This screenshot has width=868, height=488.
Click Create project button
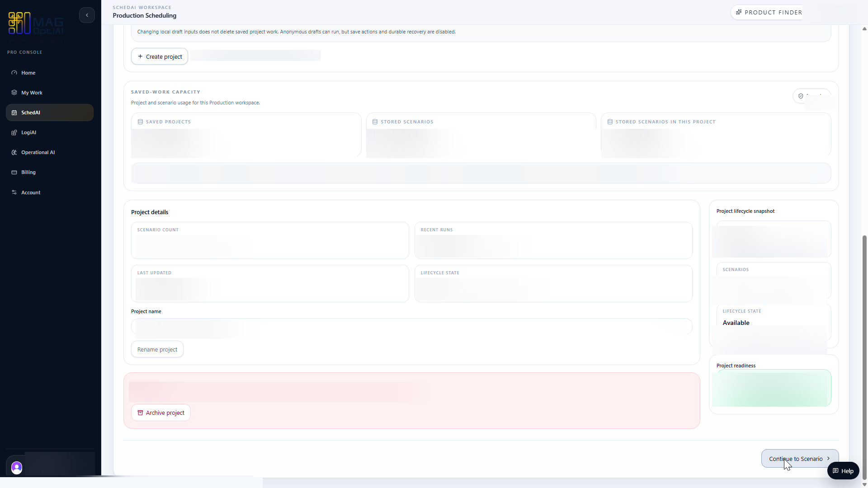(x=160, y=56)
